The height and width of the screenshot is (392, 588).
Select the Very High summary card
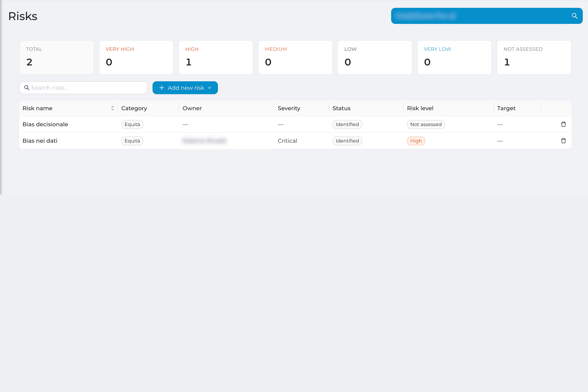136,57
